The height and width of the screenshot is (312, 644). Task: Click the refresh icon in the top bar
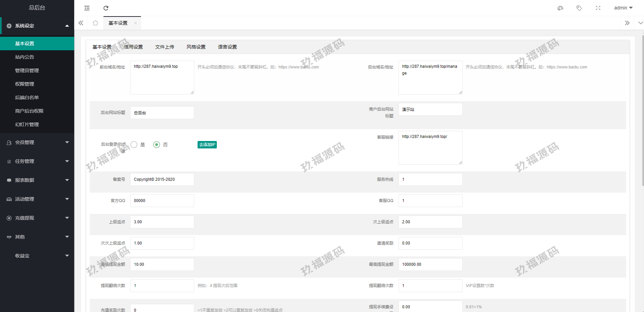[106, 8]
